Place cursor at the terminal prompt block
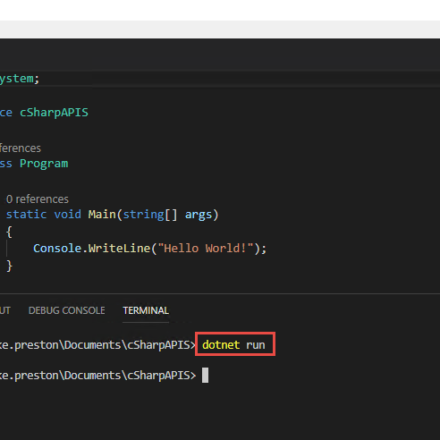 point(205,375)
